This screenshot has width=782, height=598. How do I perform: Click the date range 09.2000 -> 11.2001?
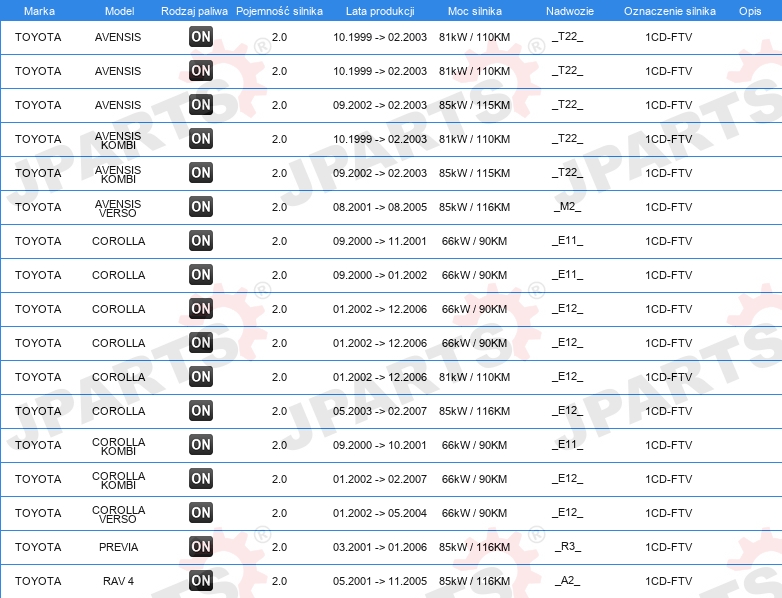[380, 241]
